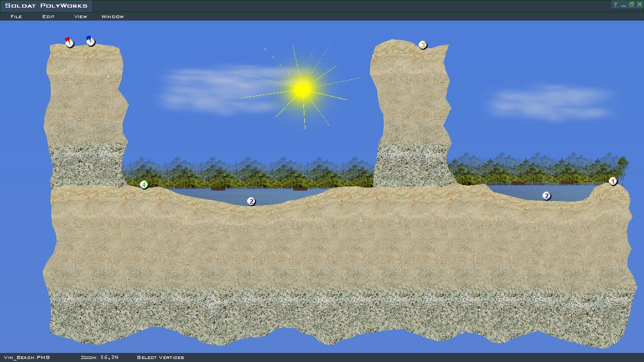Pick the green number 4 spawn point
Viewport: 644px width, 362px height.
pyautogui.click(x=144, y=185)
